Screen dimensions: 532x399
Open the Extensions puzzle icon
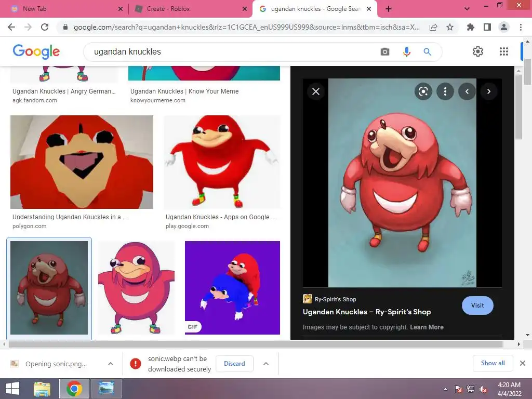(471, 27)
